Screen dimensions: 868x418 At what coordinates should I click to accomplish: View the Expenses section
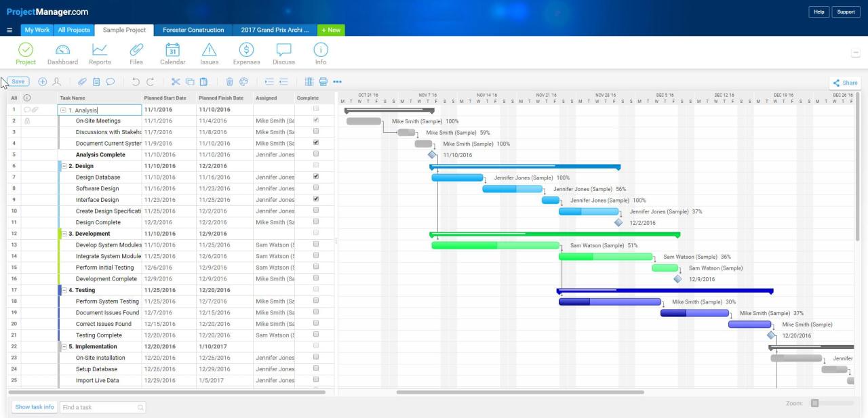click(x=245, y=54)
